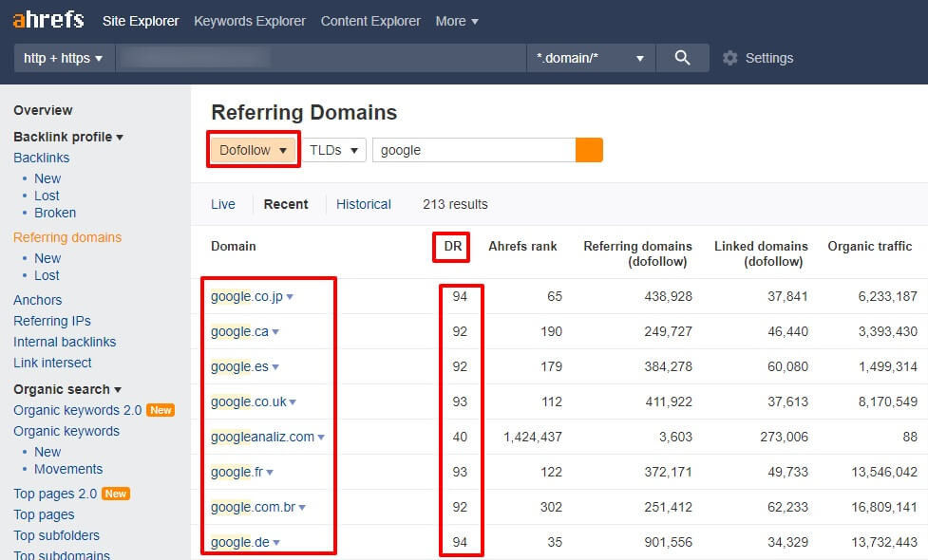Open Top pages 2.0
Image resolution: width=928 pixels, height=560 pixels.
[55, 494]
